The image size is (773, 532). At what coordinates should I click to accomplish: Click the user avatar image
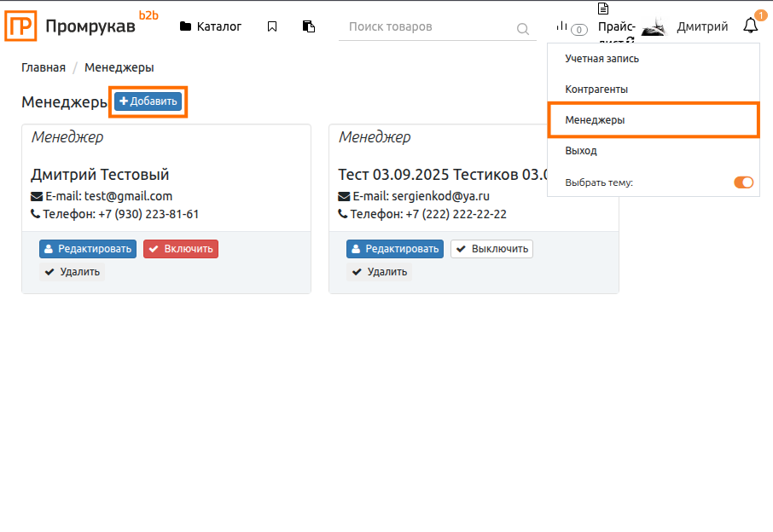[x=654, y=27]
